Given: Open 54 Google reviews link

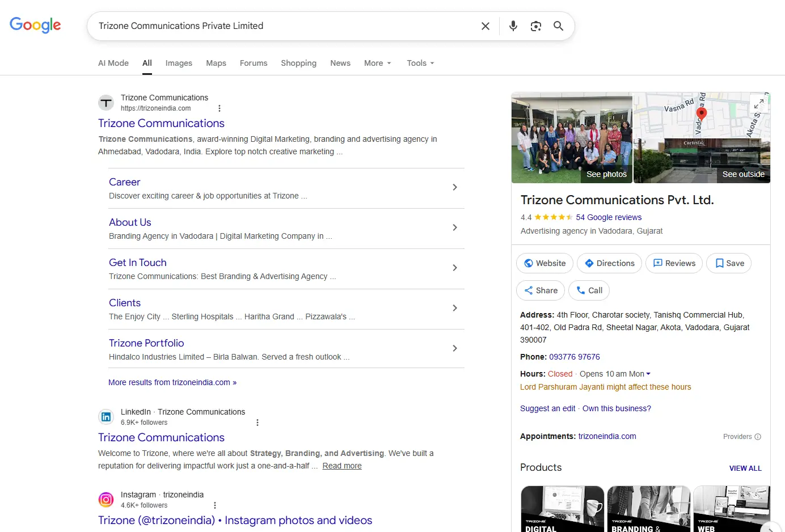Looking at the screenshot, I should tap(609, 217).
